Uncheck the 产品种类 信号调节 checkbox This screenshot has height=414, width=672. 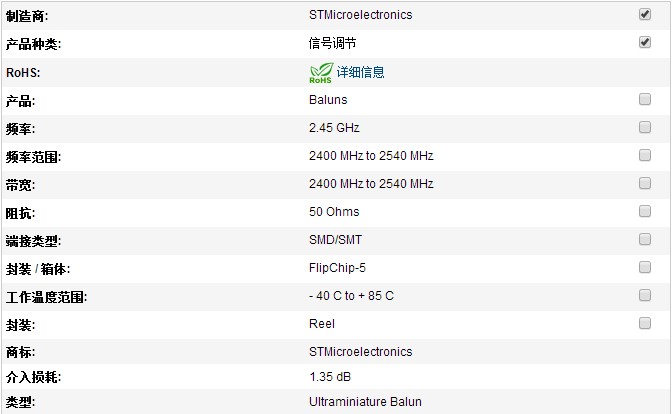[645, 43]
